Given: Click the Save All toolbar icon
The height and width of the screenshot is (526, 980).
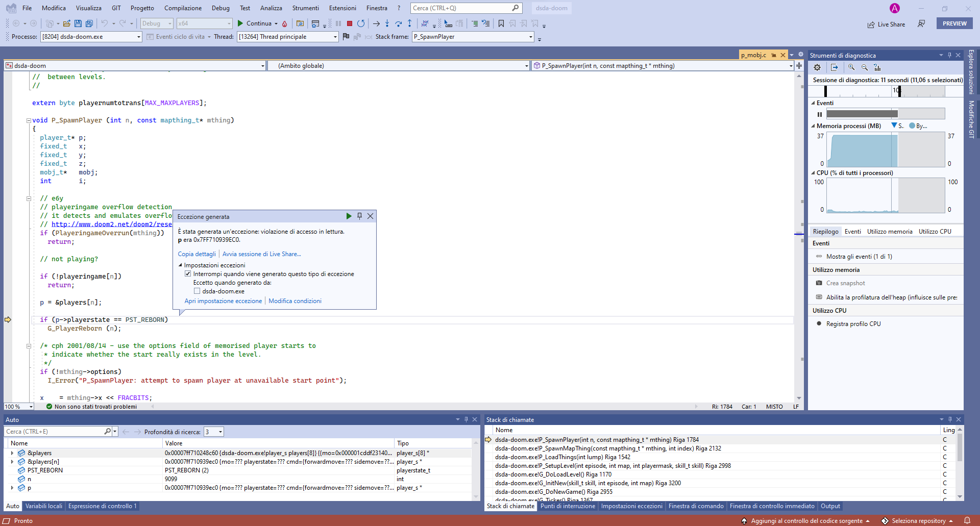Looking at the screenshot, I should click(x=89, y=23).
